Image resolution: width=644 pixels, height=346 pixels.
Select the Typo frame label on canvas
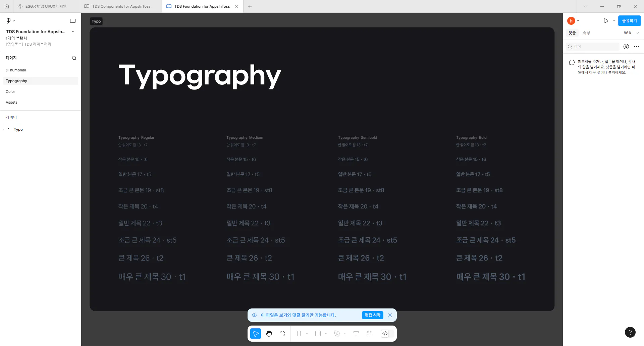coord(96,21)
